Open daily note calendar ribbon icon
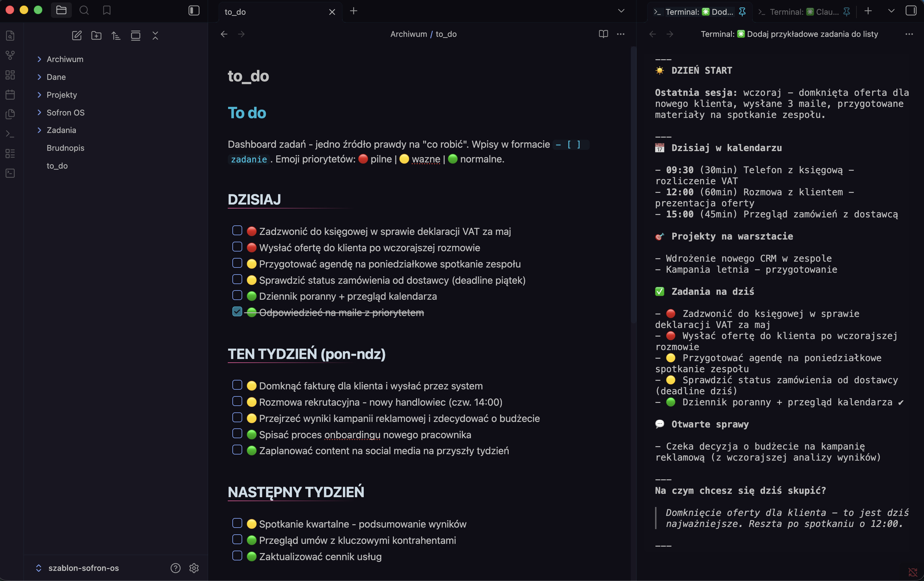Viewport: 924px width, 581px height. pyautogui.click(x=10, y=94)
